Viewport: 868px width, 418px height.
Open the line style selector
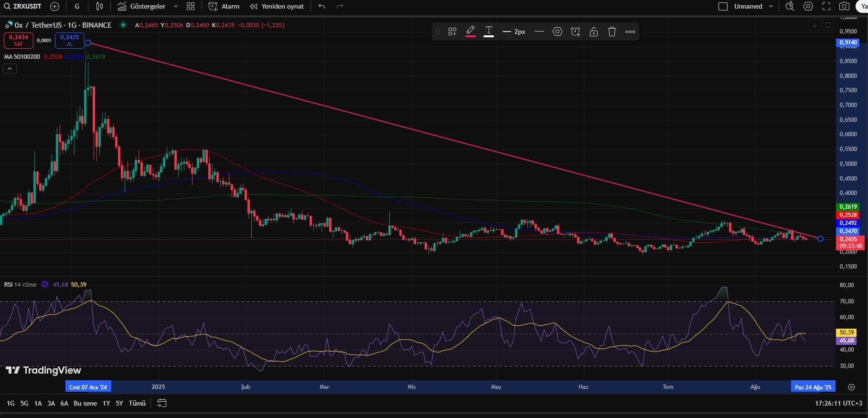point(539,32)
